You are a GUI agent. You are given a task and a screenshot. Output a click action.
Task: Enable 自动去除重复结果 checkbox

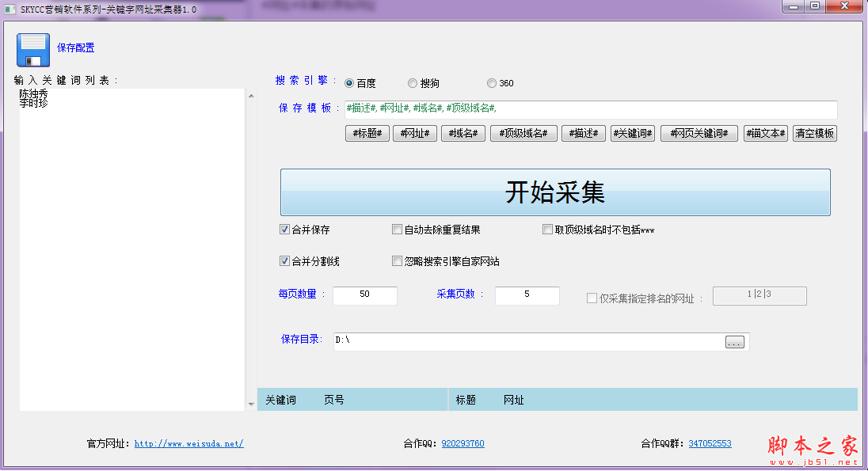398,230
